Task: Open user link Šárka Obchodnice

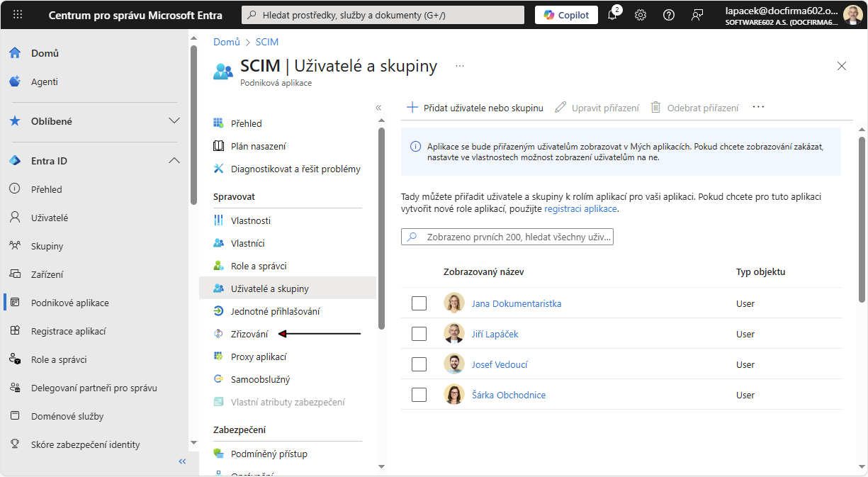Action: coord(509,395)
